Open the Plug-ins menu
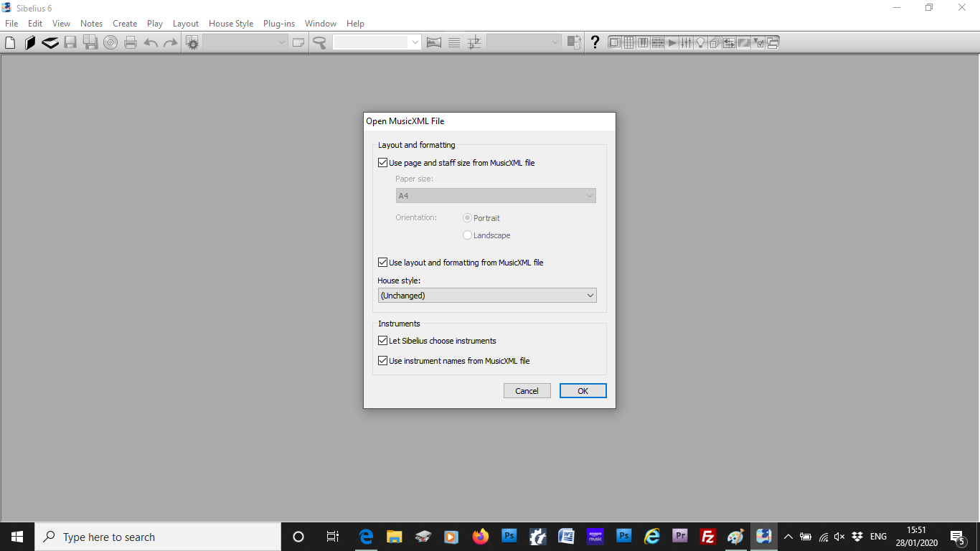 pos(279,24)
